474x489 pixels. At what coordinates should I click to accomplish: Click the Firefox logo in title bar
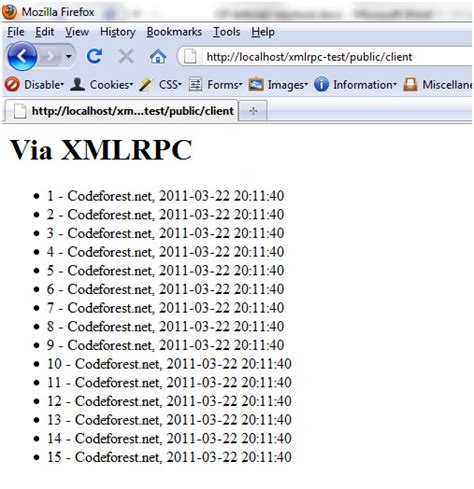[9, 12]
